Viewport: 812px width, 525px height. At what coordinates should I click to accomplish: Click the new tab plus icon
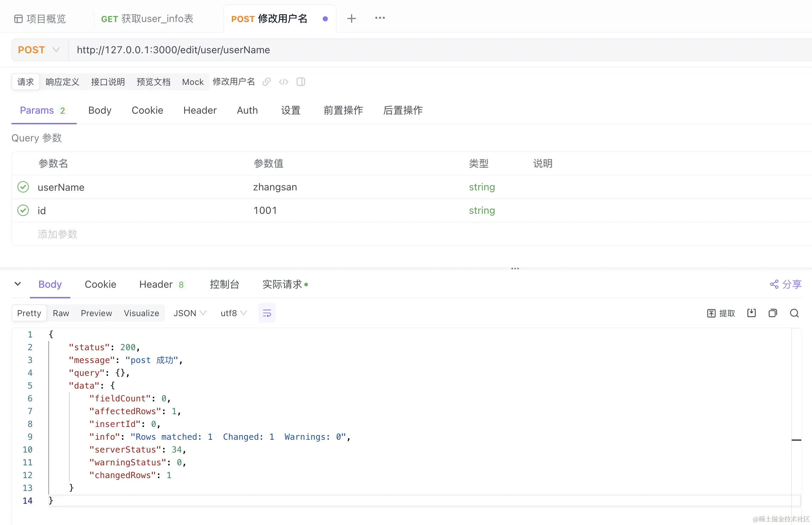[351, 18]
